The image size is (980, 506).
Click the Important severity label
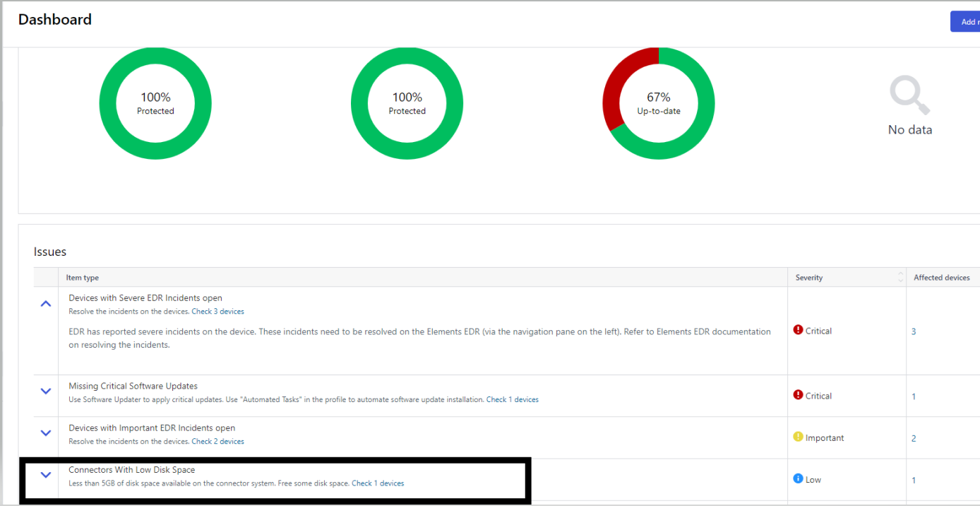click(825, 438)
